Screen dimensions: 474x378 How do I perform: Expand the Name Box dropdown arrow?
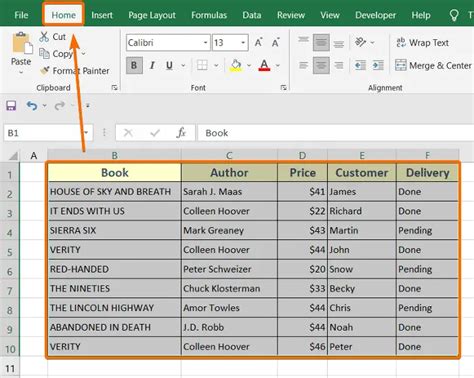tap(87, 133)
